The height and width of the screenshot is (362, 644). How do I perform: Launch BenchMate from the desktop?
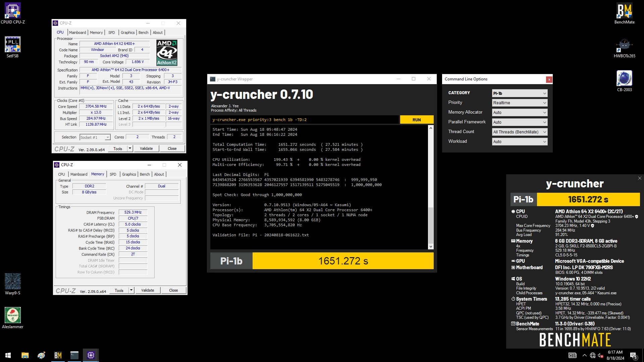[624, 13]
